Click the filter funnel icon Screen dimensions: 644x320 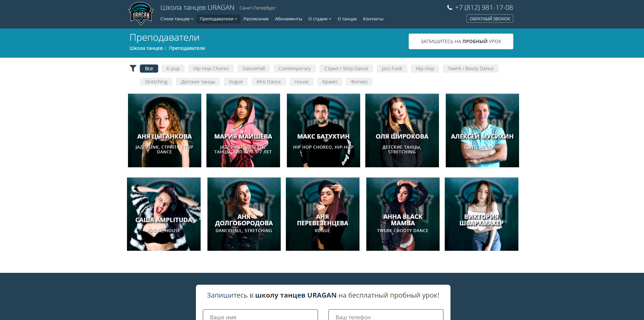[x=133, y=69]
